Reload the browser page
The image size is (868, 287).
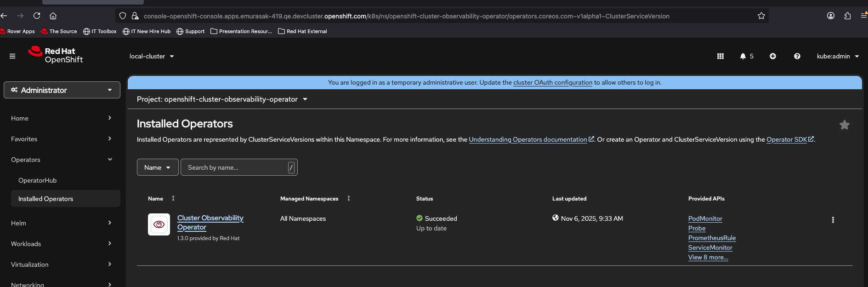click(37, 16)
